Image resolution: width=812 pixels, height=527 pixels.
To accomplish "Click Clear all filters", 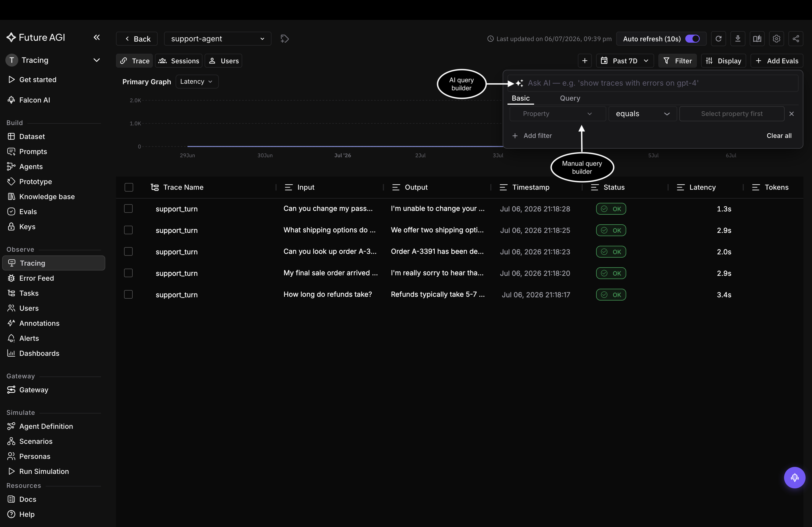I will tap(779, 136).
